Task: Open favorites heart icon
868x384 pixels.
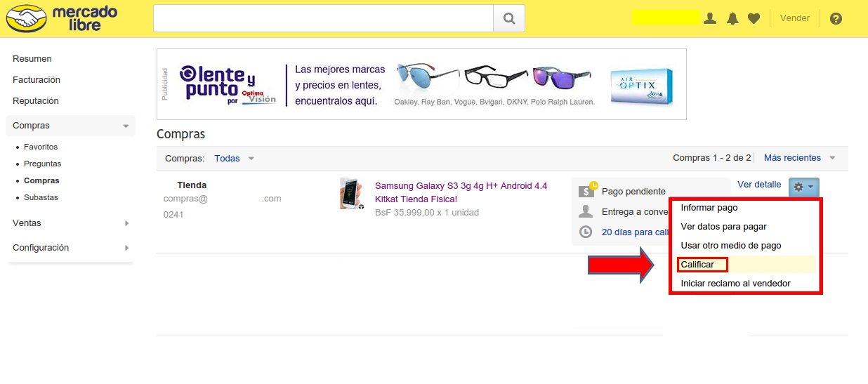Action: pyautogui.click(x=754, y=18)
